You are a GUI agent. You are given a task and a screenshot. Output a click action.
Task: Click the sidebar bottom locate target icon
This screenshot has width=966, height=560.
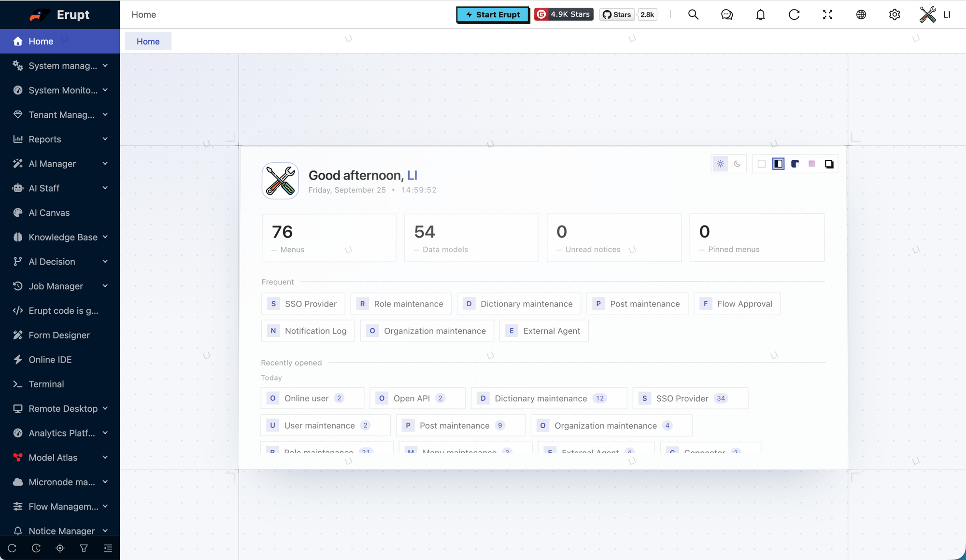click(60, 548)
